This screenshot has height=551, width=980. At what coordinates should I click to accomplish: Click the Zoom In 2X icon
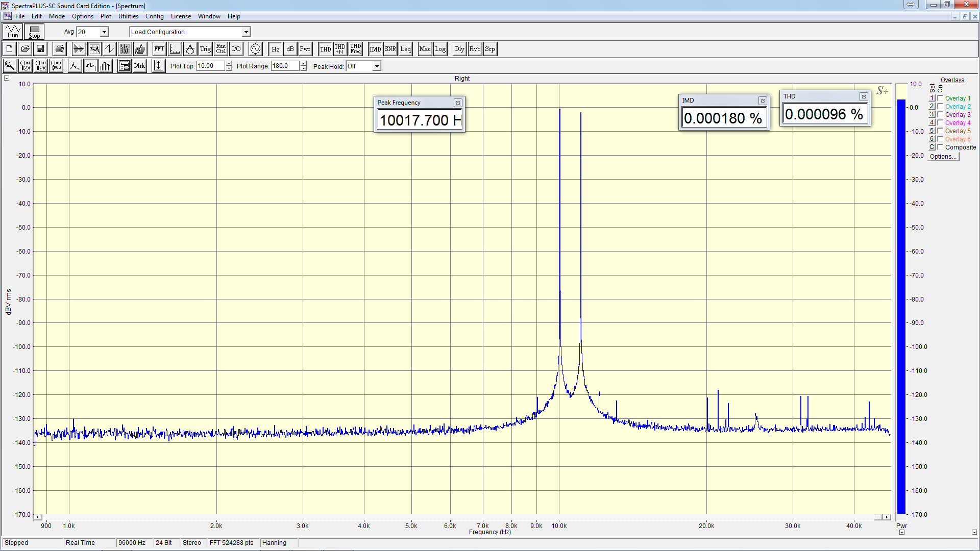25,66
